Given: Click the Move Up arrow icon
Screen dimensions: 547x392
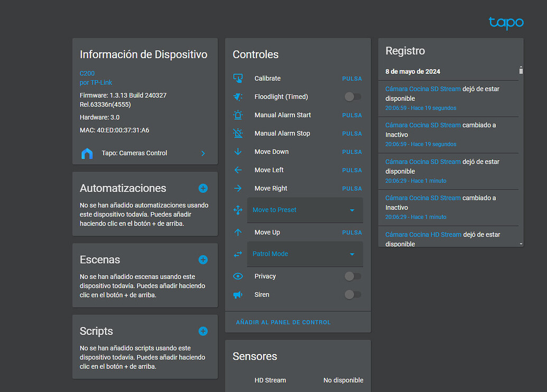Looking at the screenshot, I should (x=238, y=232).
